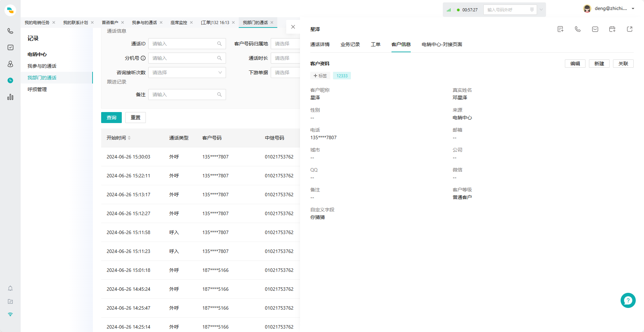The height and width of the screenshot is (332, 644).
Task: Switch to 我参与的通话 tab
Action: [144, 22]
